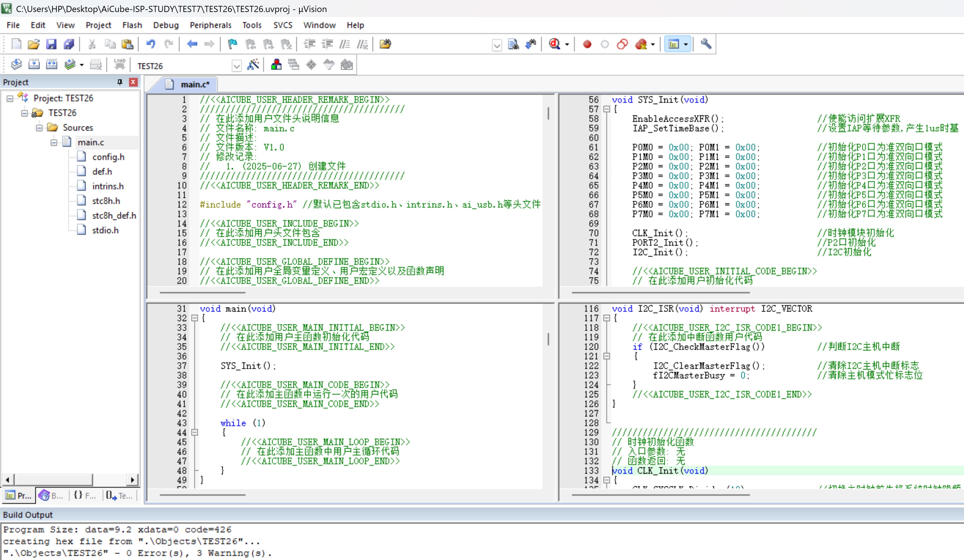Click SYS_Init(); call on line 37
The height and width of the screenshot is (560, 964).
(x=248, y=366)
